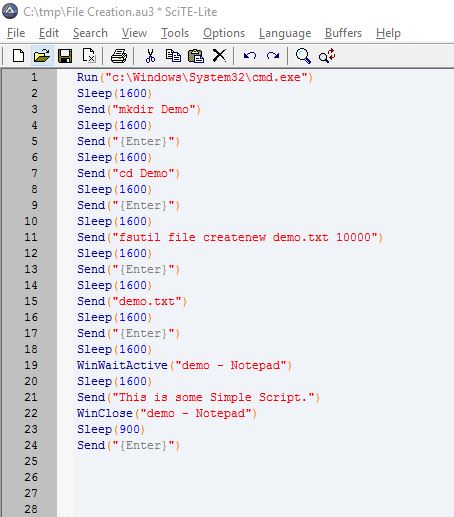
Task: Click "demo - Notepad" string on line 19
Action: click(x=231, y=365)
